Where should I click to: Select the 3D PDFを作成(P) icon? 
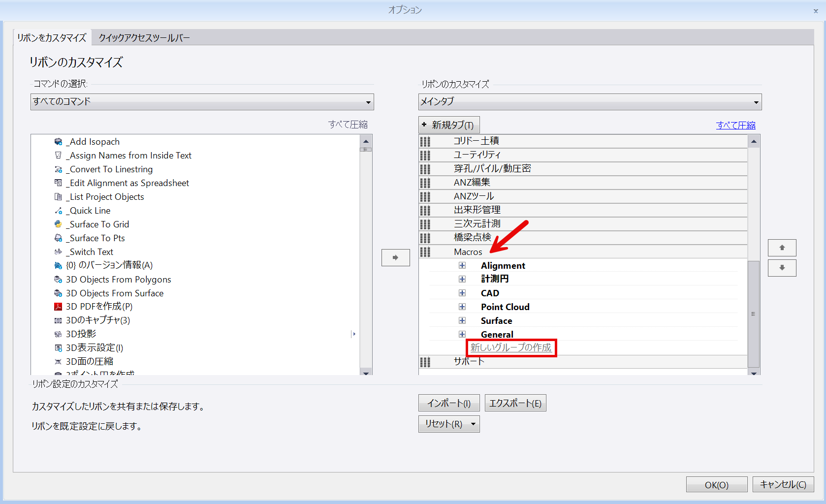pos(58,307)
